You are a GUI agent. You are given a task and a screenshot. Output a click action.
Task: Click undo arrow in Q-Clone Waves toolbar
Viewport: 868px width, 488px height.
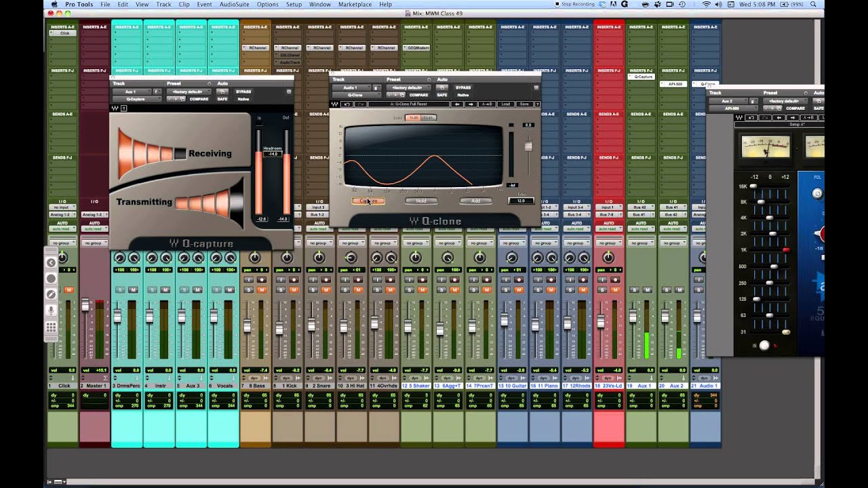(347, 104)
